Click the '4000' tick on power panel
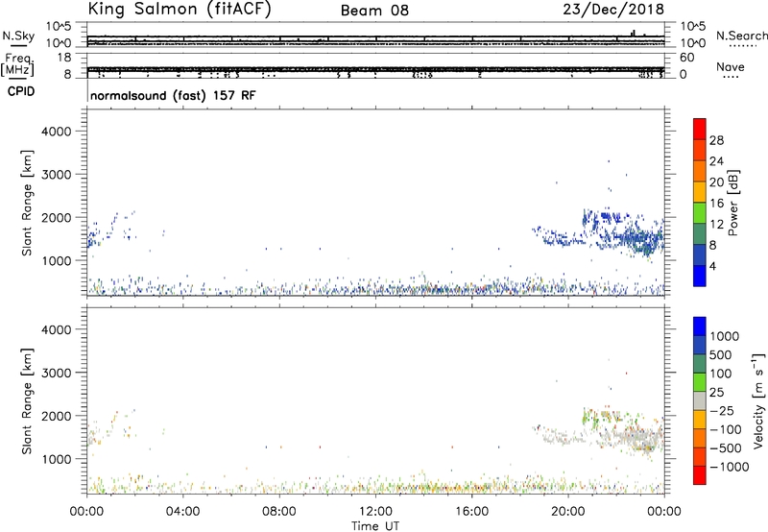This screenshot has height=532, width=768. [x=57, y=132]
